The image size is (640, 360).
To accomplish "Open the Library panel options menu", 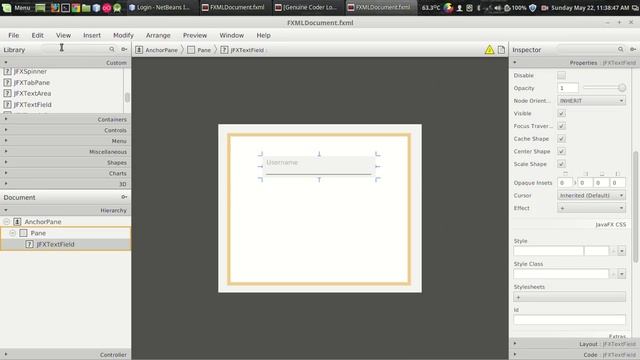I will coord(124,49).
